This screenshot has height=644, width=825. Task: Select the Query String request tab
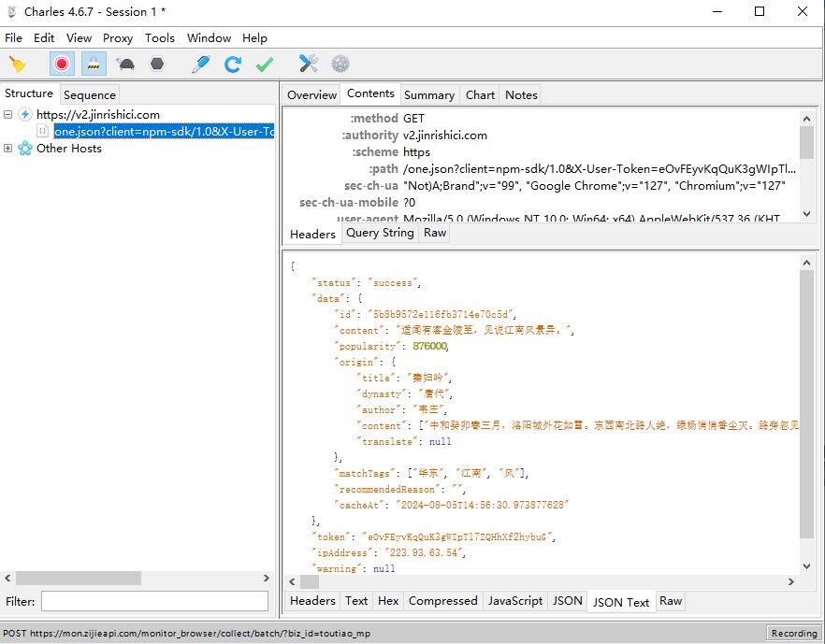coord(380,234)
